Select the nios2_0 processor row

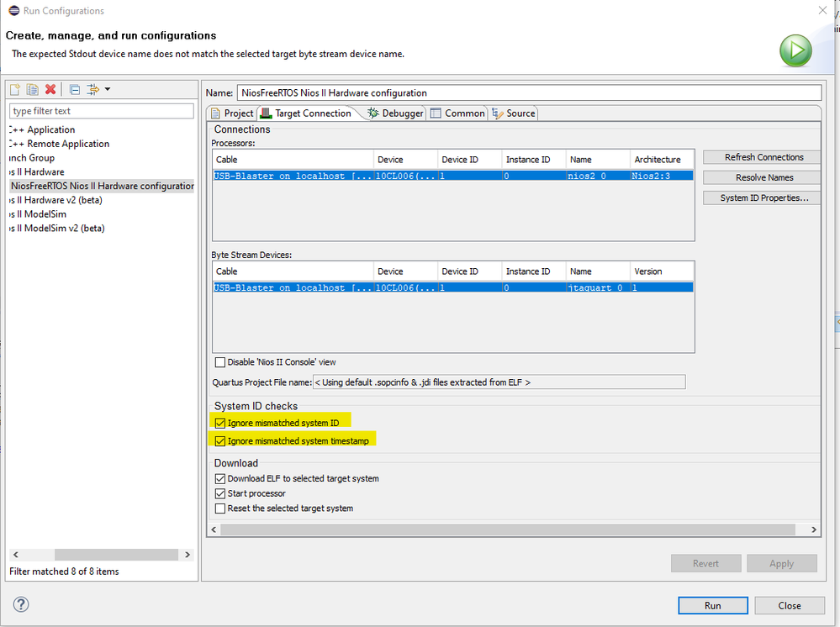(x=453, y=177)
